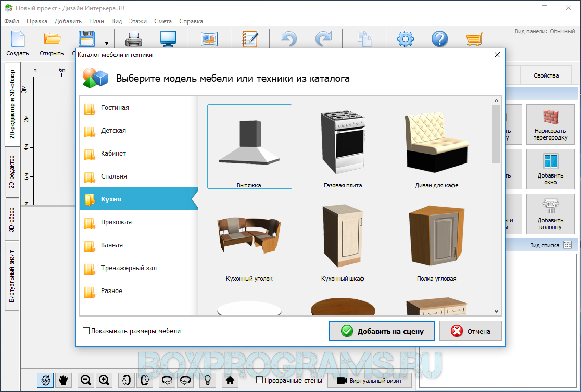The image size is (581, 392).
Task: Switch to the '3D-обзор' side tab
Action: pyautogui.click(x=12, y=219)
